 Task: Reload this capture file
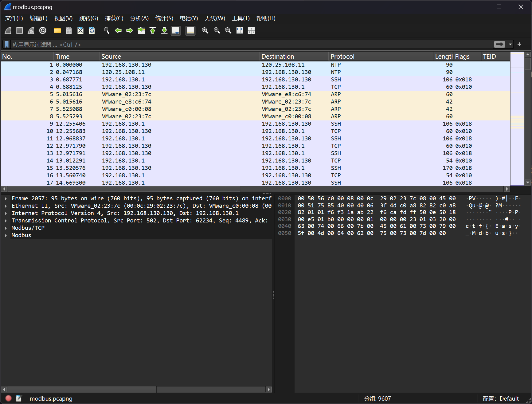tap(92, 30)
